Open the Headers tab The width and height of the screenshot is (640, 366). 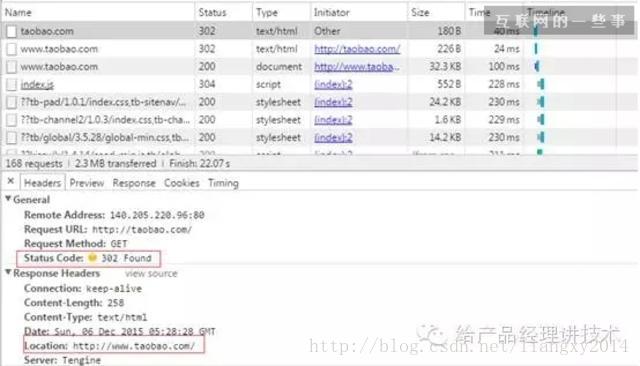pyautogui.click(x=42, y=183)
